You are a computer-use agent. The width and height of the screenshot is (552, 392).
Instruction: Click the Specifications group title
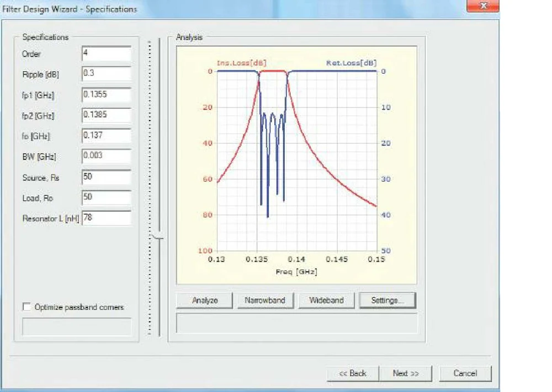tap(45, 37)
